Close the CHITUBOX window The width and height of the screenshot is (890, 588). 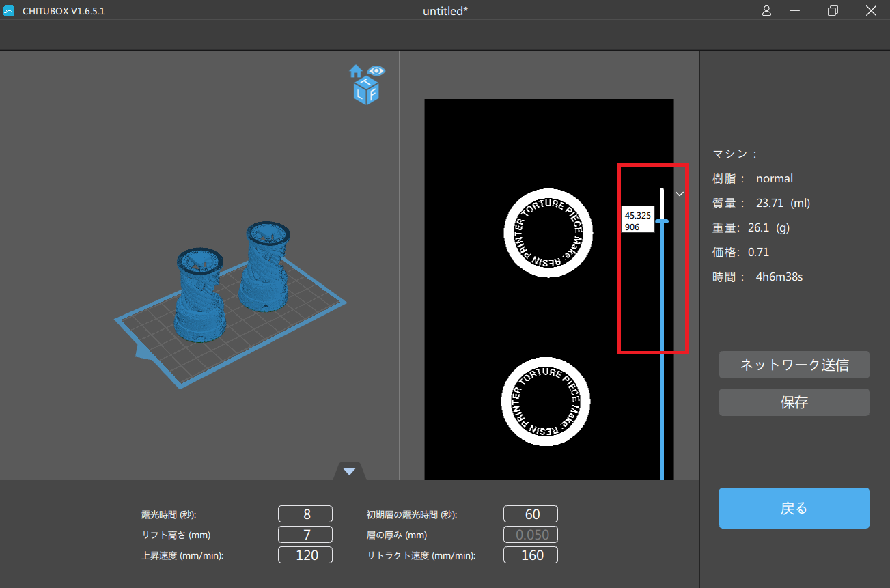tap(871, 10)
